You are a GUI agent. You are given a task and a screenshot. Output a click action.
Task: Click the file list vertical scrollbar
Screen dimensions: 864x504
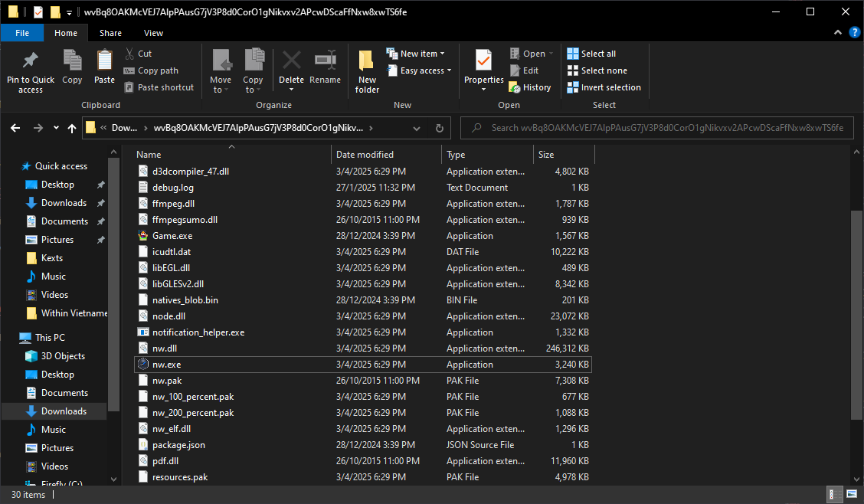point(856,314)
